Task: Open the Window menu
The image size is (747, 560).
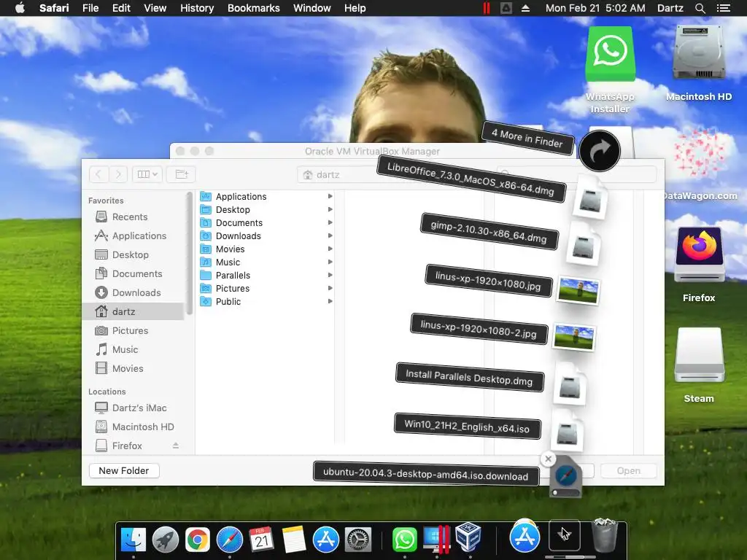Action: click(312, 8)
